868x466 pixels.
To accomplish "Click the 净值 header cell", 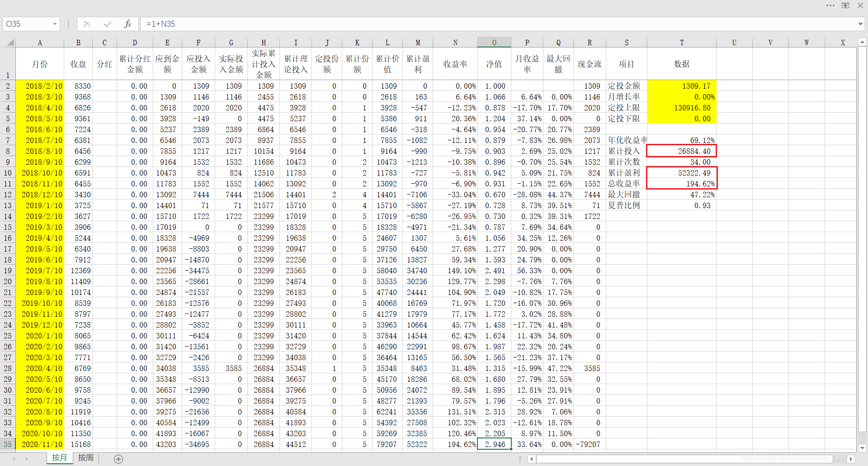I will tap(494, 64).
